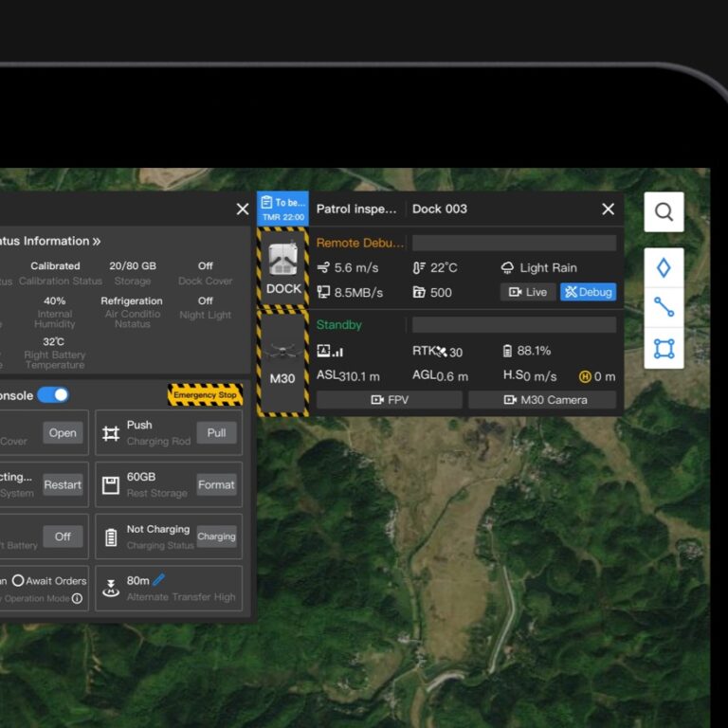Click the home point distance icon
The image size is (728, 728).
(x=585, y=376)
